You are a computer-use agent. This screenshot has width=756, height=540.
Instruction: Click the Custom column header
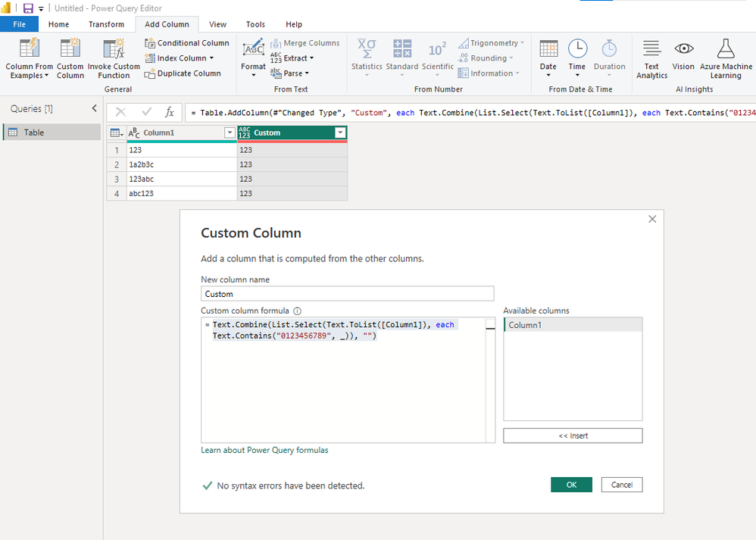click(292, 133)
